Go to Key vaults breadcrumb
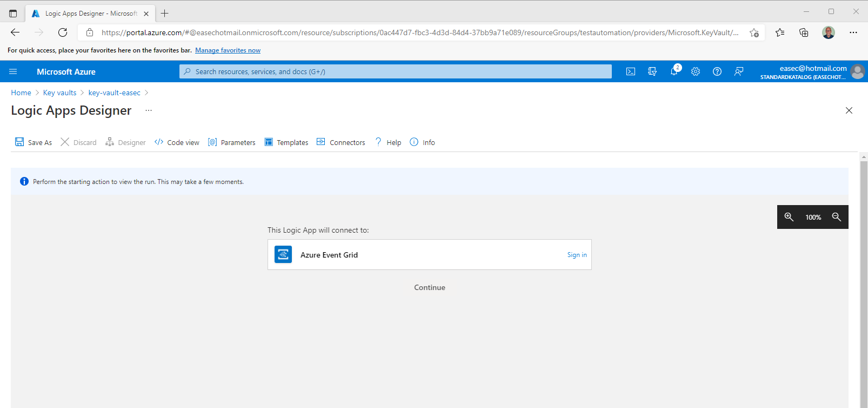Screen dimensions: 868x408 pos(59,93)
